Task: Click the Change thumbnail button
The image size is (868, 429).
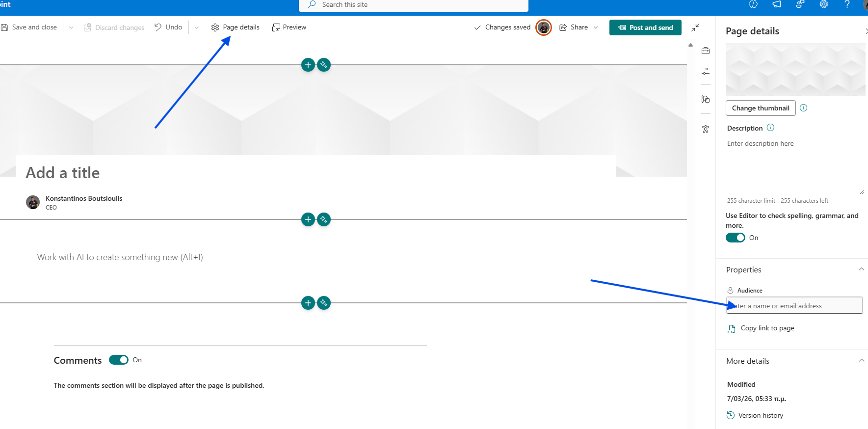Action: pos(761,108)
